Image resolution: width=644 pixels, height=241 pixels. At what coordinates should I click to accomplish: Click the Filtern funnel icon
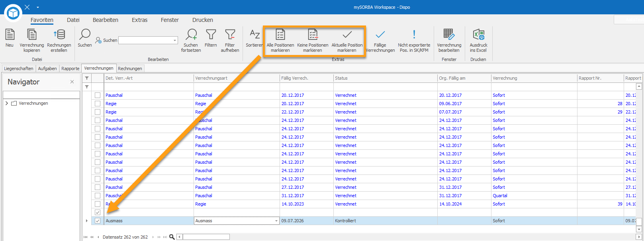(x=211, y=34)
